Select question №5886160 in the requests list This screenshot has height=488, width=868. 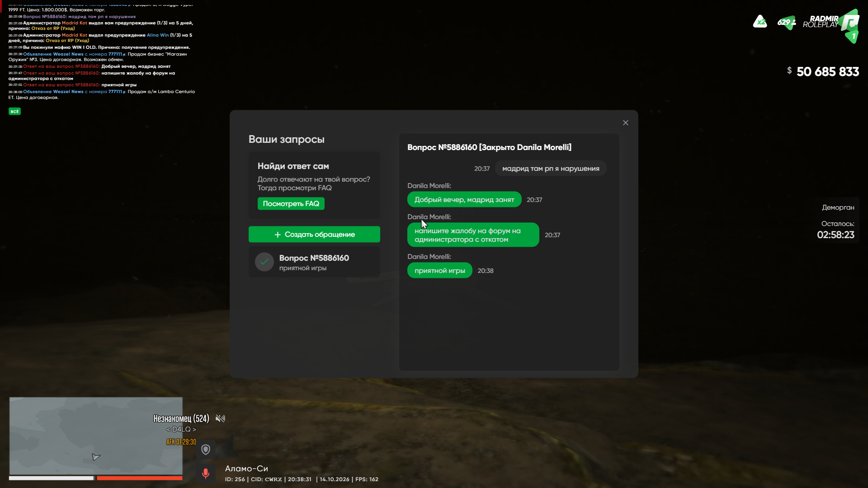tap(314, 263)
